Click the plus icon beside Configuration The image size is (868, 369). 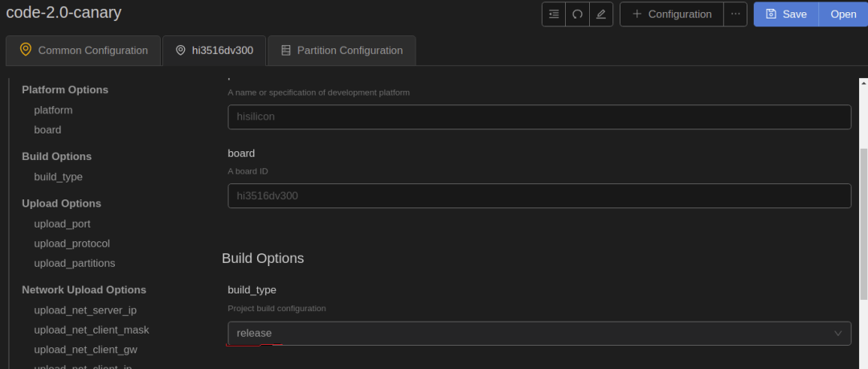[637, 14]
